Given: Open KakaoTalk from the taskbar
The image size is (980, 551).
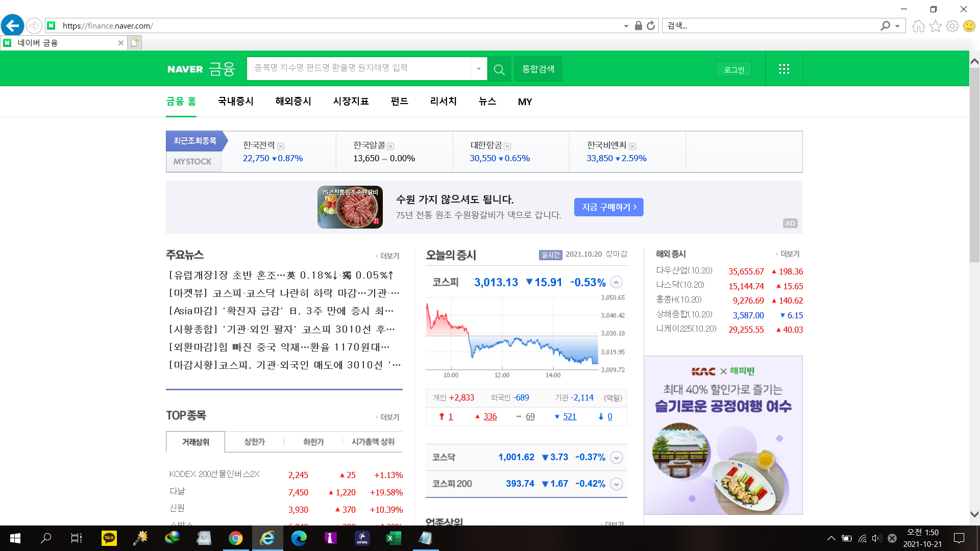Looking at the screenshot, I should pyautogui.click(x=109, y=538).
